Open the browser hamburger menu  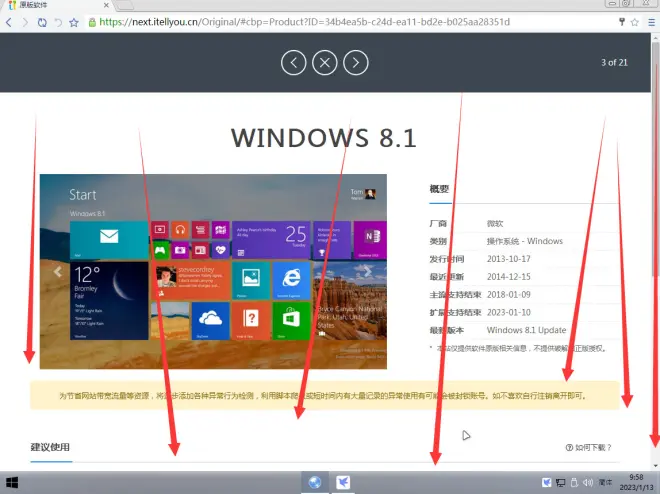(x=651, y=22)
